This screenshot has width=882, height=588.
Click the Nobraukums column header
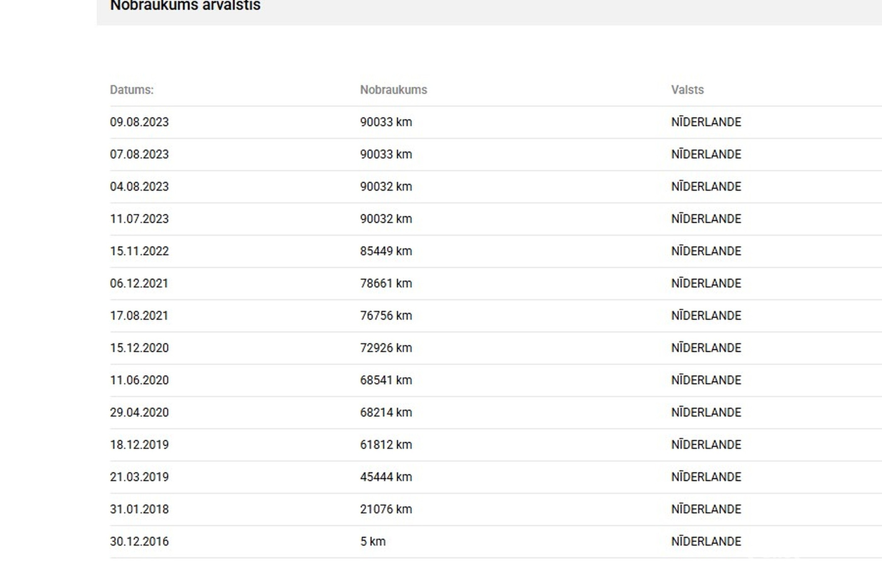click(393, 90)
